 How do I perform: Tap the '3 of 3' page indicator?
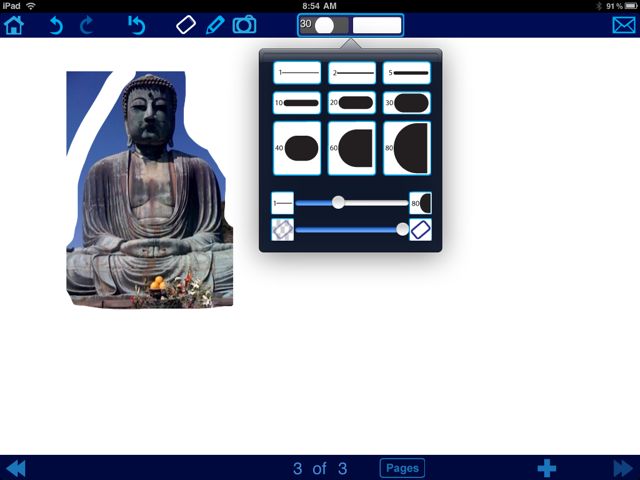[320, 469]
